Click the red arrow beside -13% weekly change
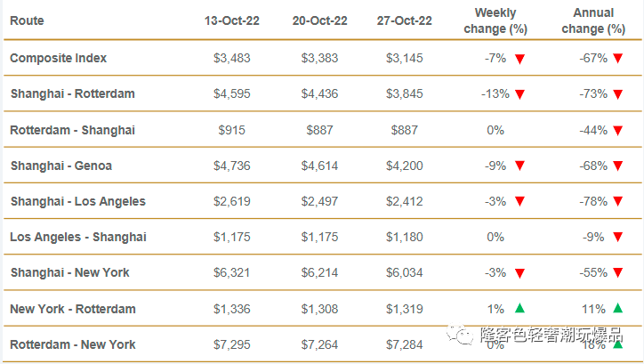Image resolution: width=644 pixels, height=364 pixels. tap(519, 95)
